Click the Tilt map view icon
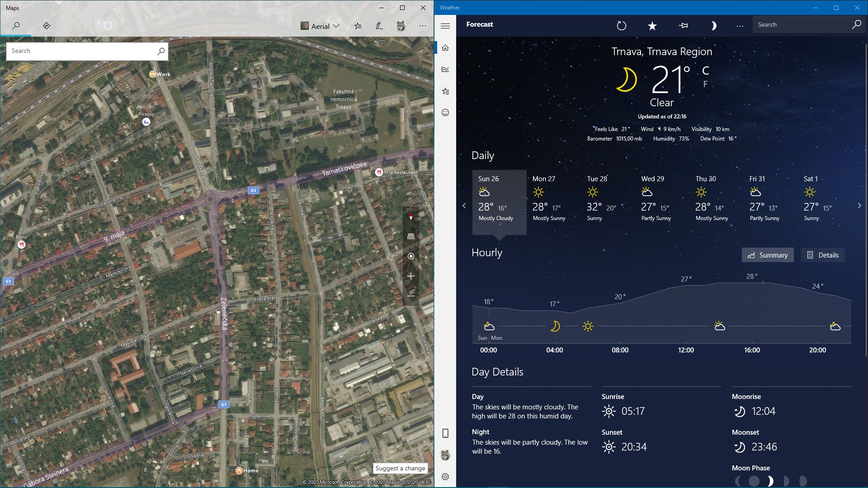The height and width of the screenshot is (488, 868). point(410,236)
